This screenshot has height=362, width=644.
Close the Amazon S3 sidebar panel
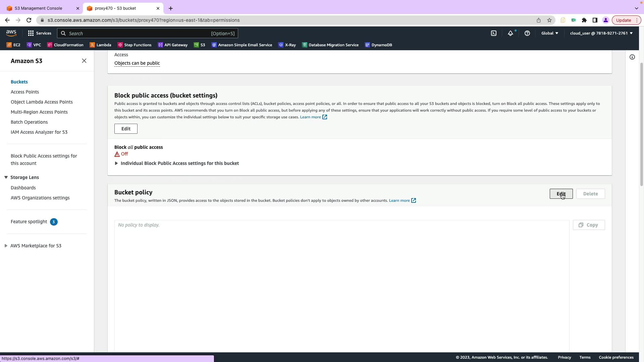84,61
